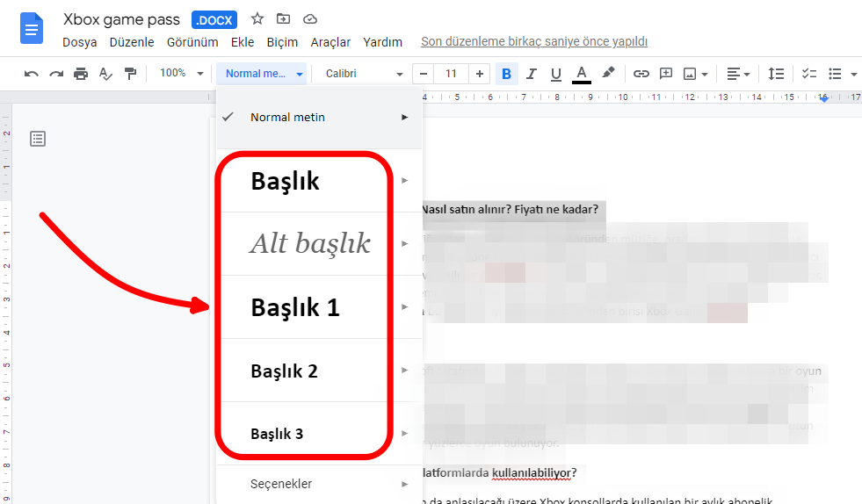Expand the Seçenekler submenu arrow

405,484
